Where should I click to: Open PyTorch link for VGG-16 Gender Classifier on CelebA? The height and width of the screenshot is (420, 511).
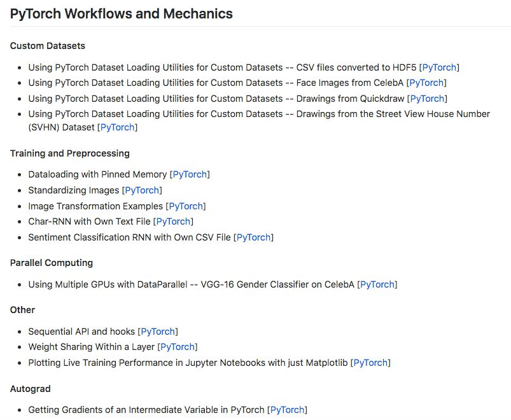pos(377,284)
